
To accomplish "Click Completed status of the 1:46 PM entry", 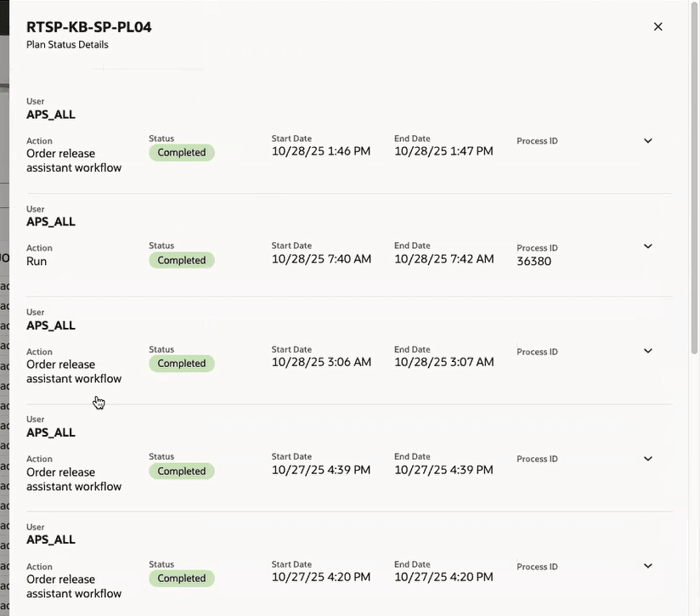I will (x=182, y=153).
